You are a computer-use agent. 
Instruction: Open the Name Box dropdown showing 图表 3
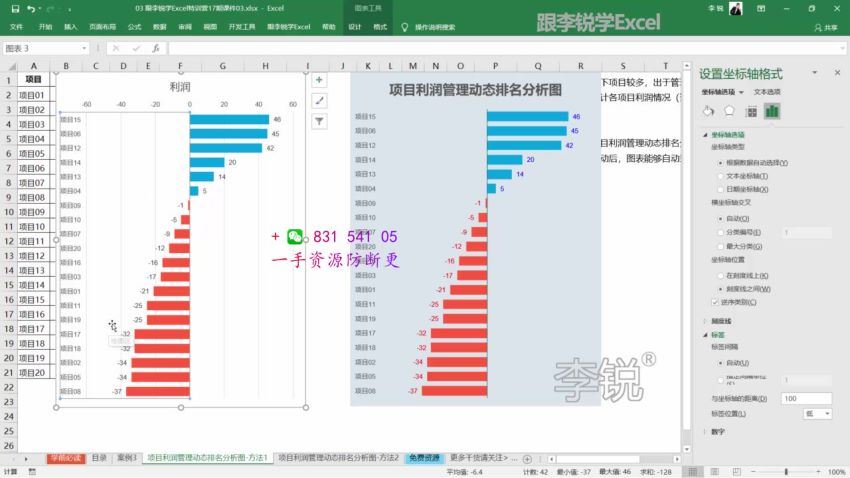tap(84, 48)
